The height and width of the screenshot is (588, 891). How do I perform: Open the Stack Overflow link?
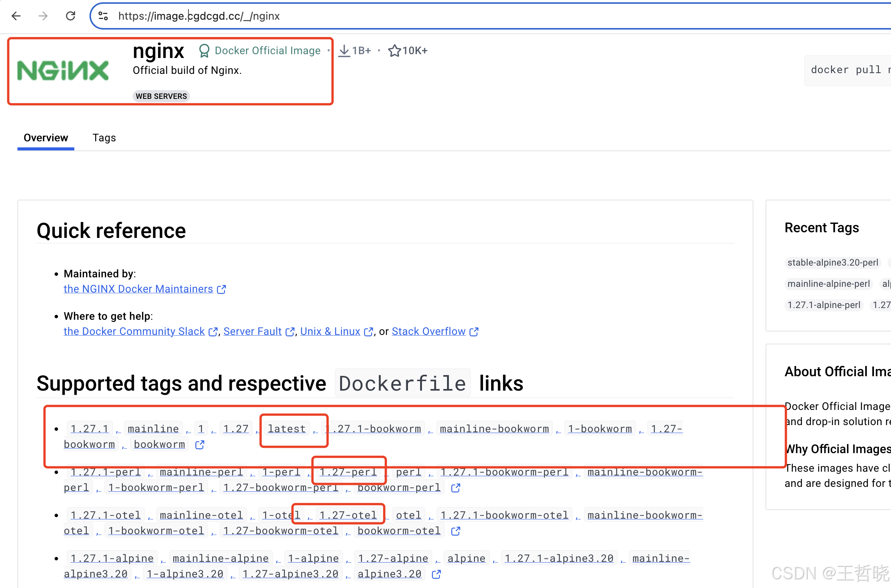(x=429, y=332)
